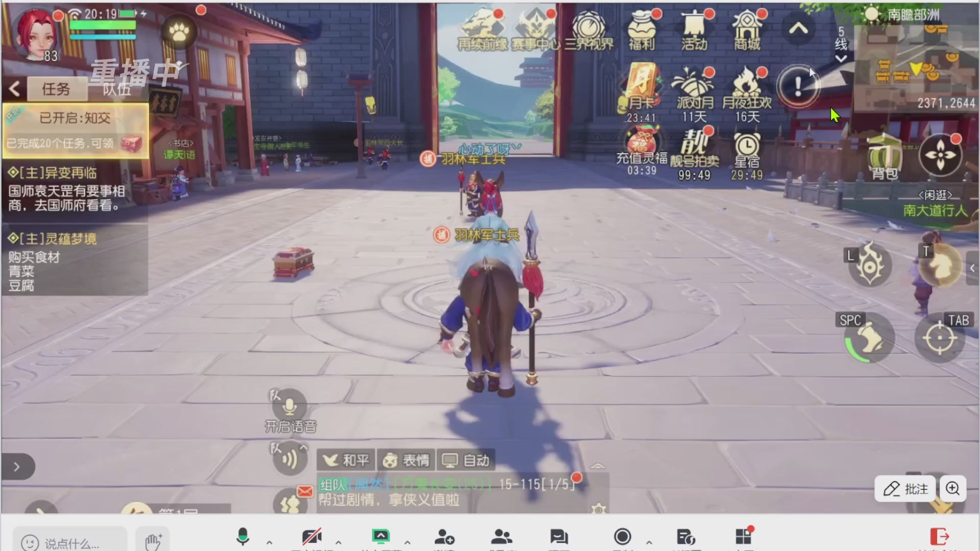The width and height of the screenshot is (980, 551).
Task: Click the 说点什么 message input
Action: click(70, 543)
